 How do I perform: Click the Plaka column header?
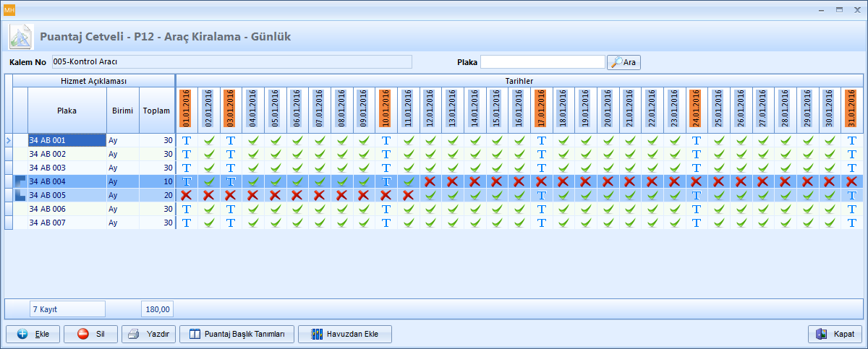point(67,111)
